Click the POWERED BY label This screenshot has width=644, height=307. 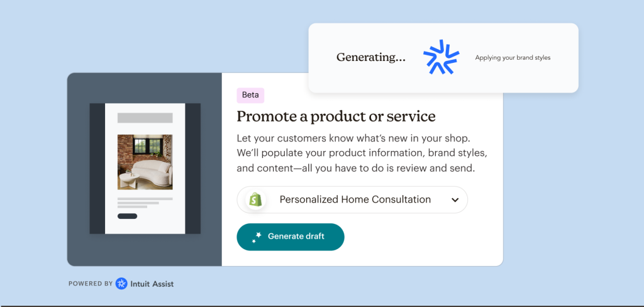[91, 284]
